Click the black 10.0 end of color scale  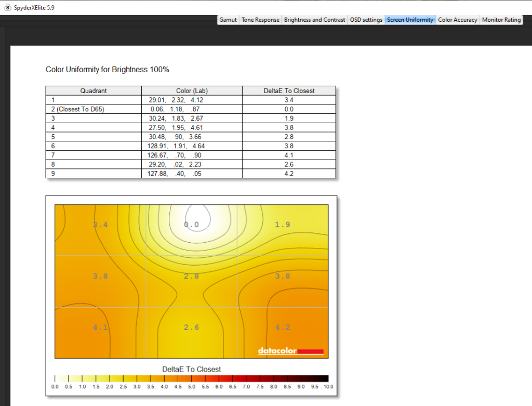[x=325, y=379]
